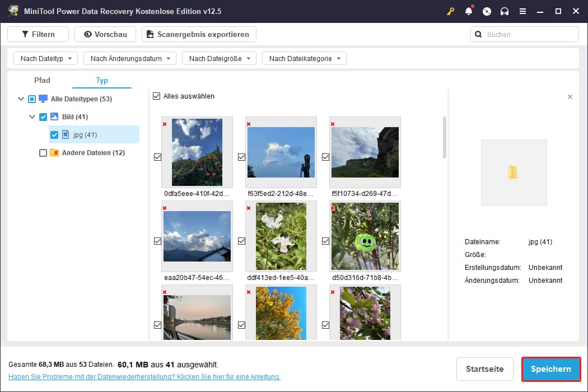588x392 pixels.
Task: Open support via the headphones icon
Action: pyautogui.click(x=505, y=11)
